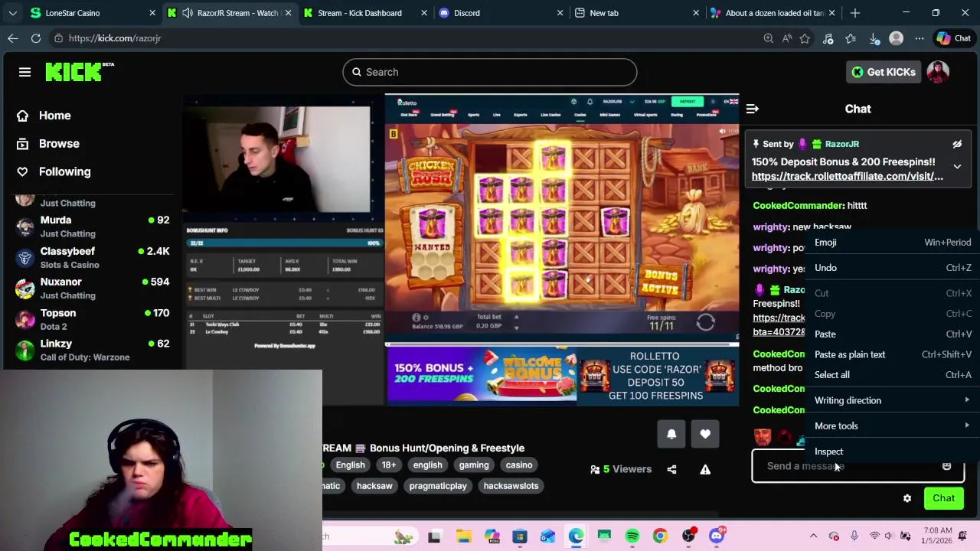Click the green Chat send button
Screen dimensions: 980x551
pos(943,498)
